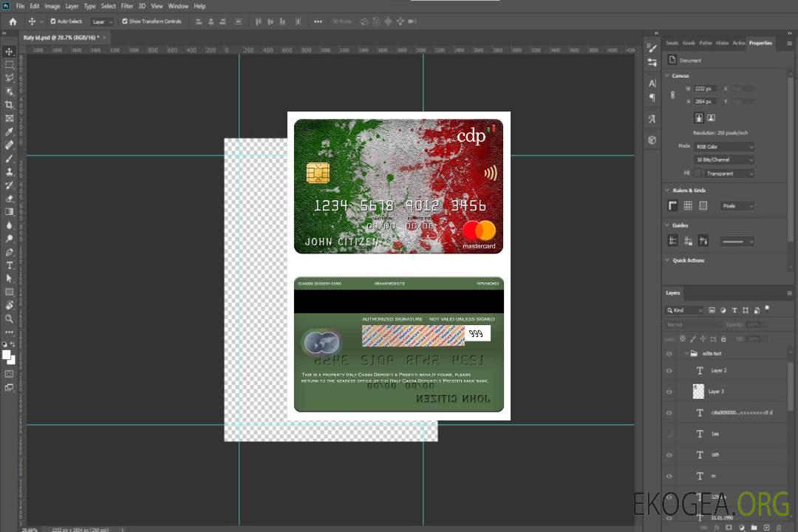
Task: Set canvas to landscape orientation
Action: 711,117
